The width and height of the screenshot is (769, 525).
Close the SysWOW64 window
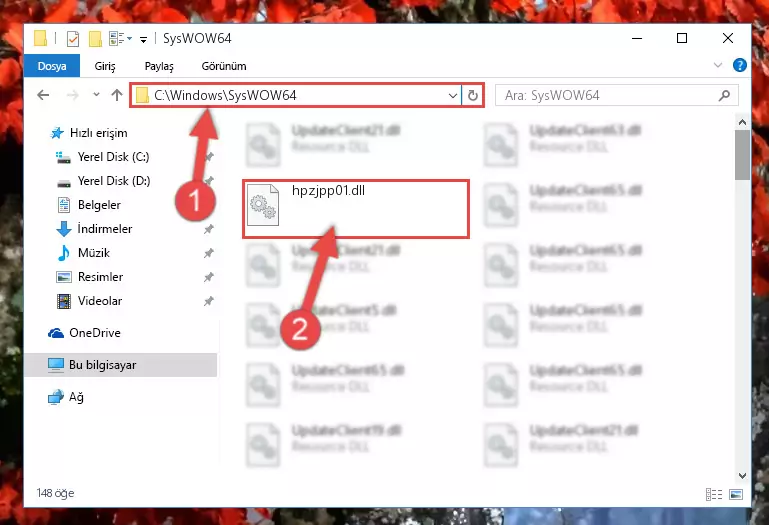(x=728, y=38)
